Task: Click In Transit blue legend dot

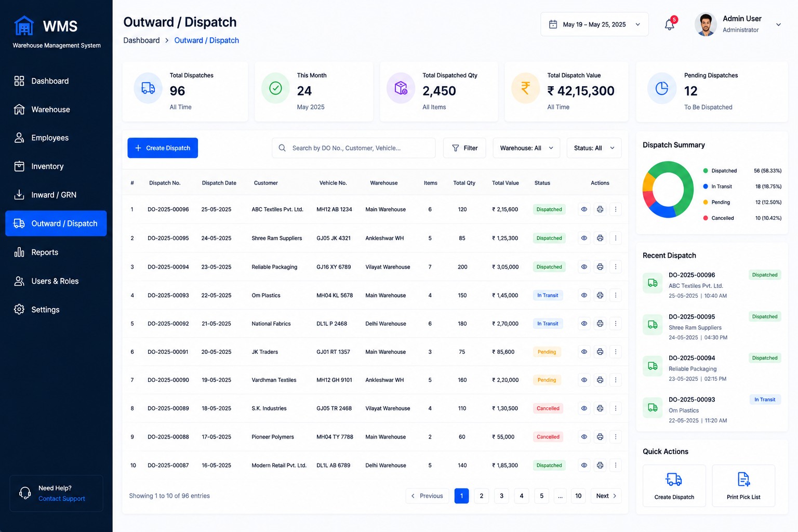Action: tap(706, 187)
